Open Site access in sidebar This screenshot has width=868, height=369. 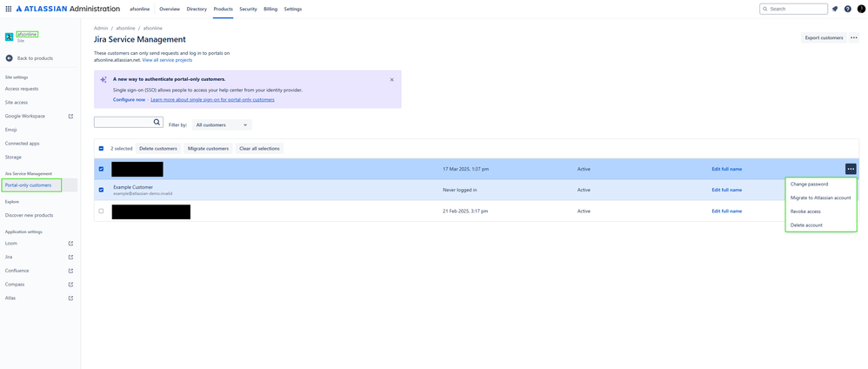click(x=16, y=103)
